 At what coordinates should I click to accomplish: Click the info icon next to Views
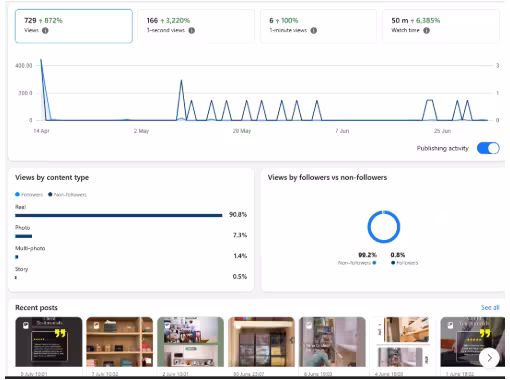[45, 30]
